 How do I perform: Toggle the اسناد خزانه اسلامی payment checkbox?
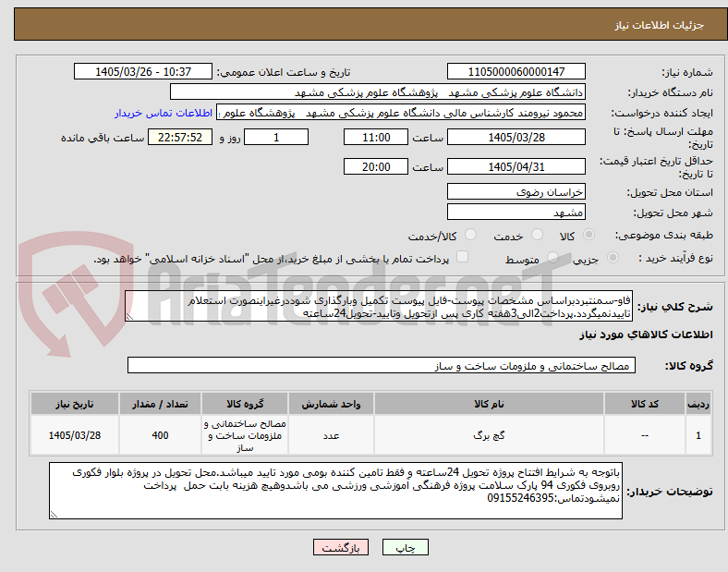(463, 257)
